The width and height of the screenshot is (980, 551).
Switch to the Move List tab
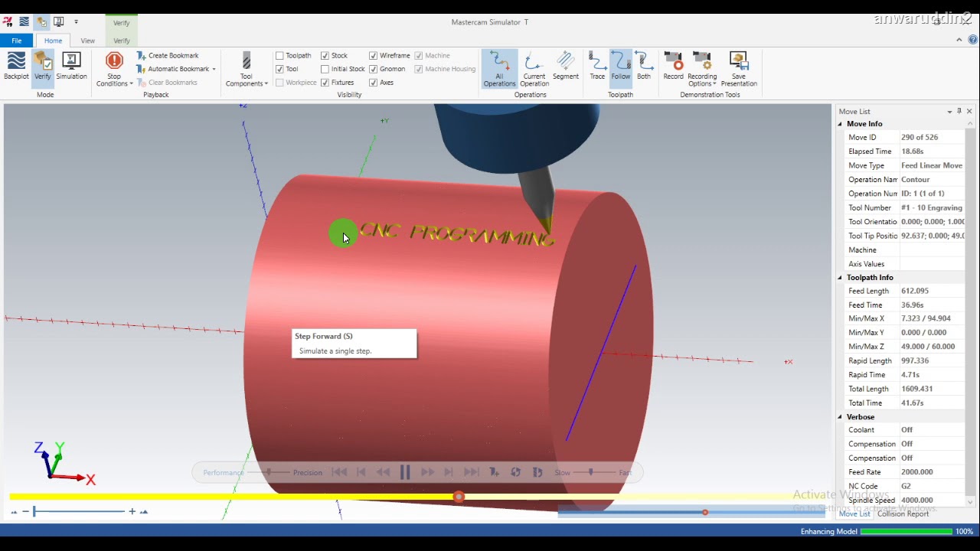[854, 514]
